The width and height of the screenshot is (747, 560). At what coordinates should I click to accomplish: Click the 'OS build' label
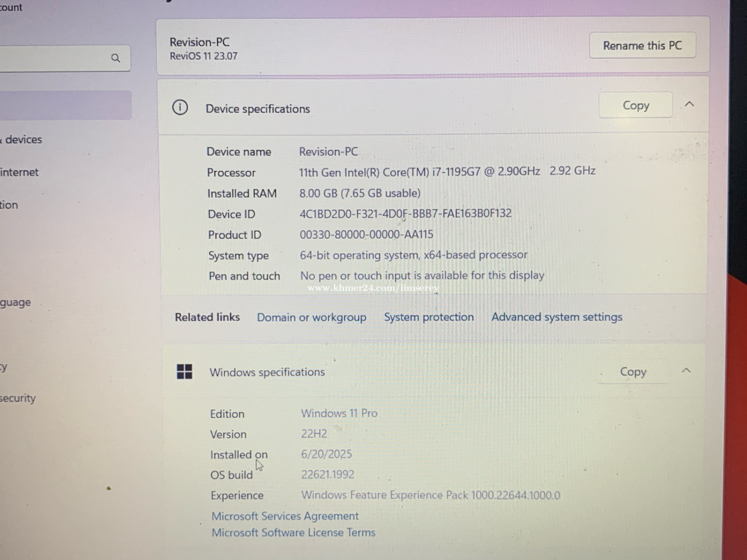click(x=232, y=475)
